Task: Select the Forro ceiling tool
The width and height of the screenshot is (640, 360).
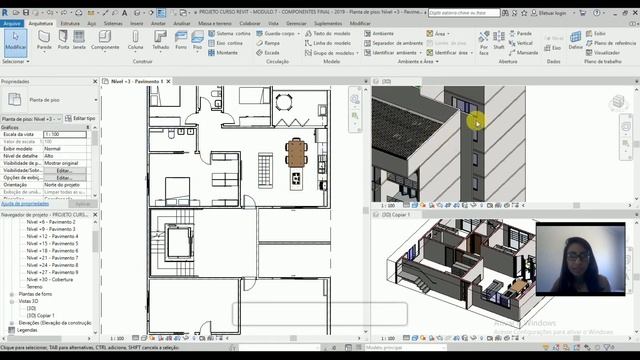Action: tap(181, 40)
